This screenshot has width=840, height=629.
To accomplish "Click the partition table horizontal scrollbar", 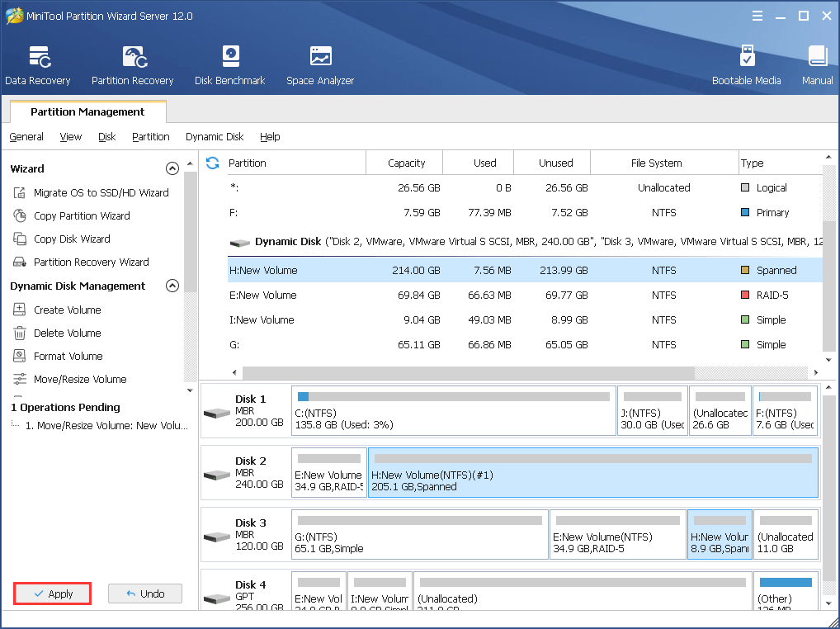I will (x=468, y=372).
